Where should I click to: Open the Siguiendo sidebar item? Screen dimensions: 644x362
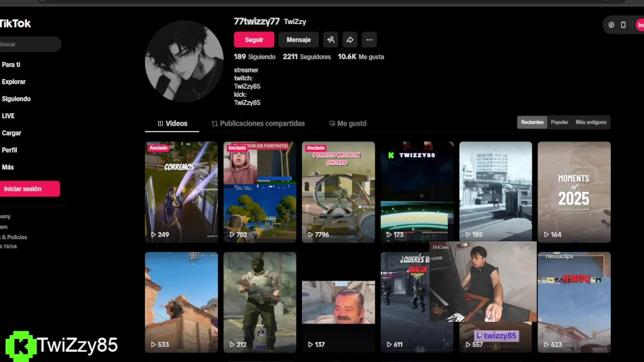(x=16, y=99)
